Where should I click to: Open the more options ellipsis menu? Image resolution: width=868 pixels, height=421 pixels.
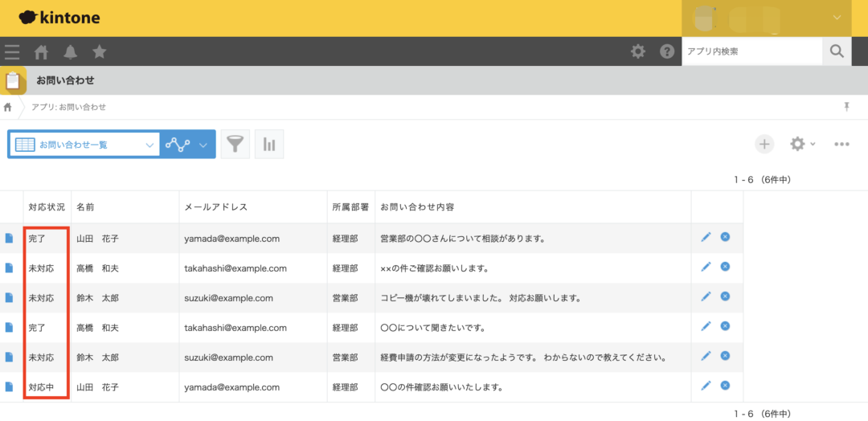pyautogui.click(x=841, y=144)
